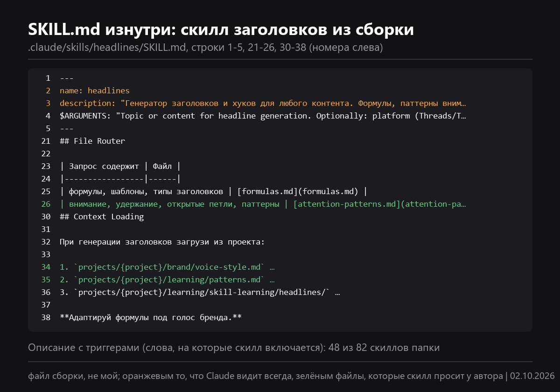
Task: Click the table separator line 24
Action: pyautogui.click(x=120, y=179)
